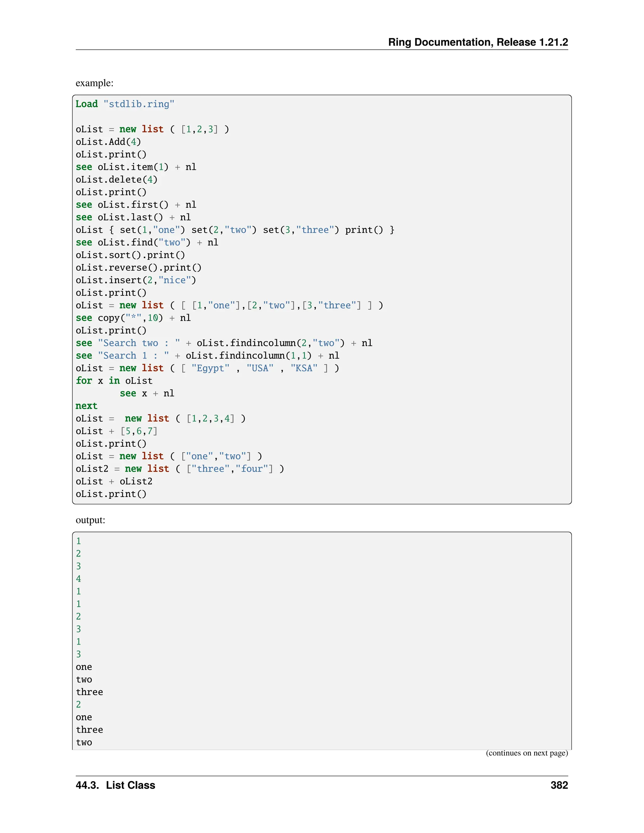Viewport: 644px width, 833px height.
Task: Click the 'next' keyword line
Action: [86, 406]
